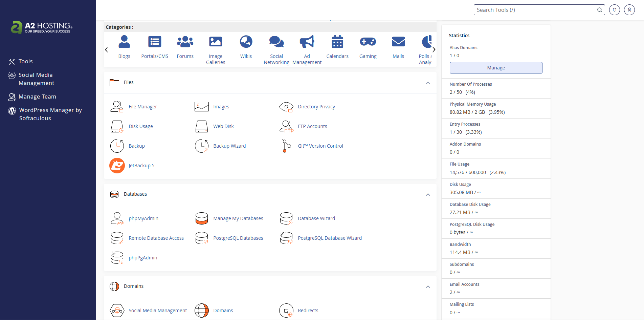Open the phpMyAdmin icon
Image resolution: width=644 pixels, height=320 pixels.
tap(117, 218)
